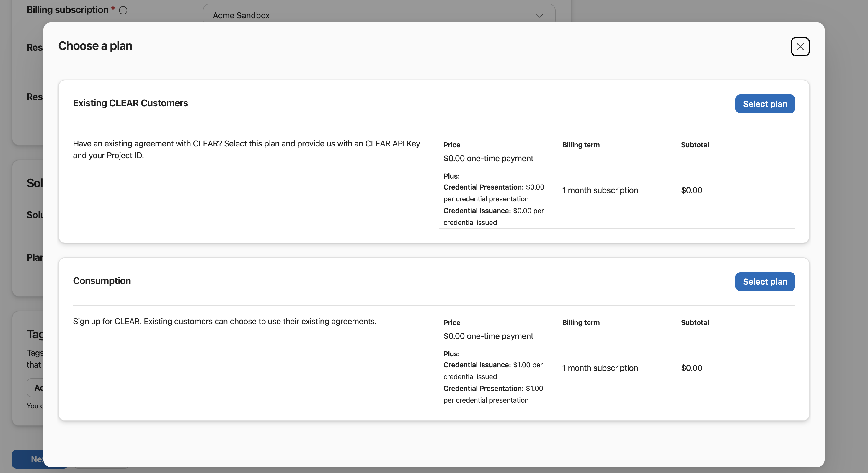Click 'Have an existing agreement with CLEAR?' description
The width and height of the screenshot is (868, 473).
click(x=246, y=149)
